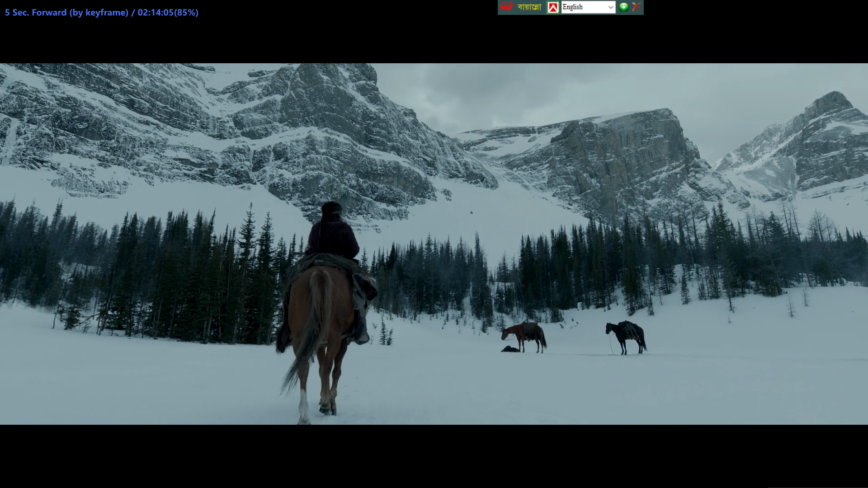Click the red Bijoy logo icon
Image resolution: width=868 pixels, height=488 pixels.
tap(507, 7)
